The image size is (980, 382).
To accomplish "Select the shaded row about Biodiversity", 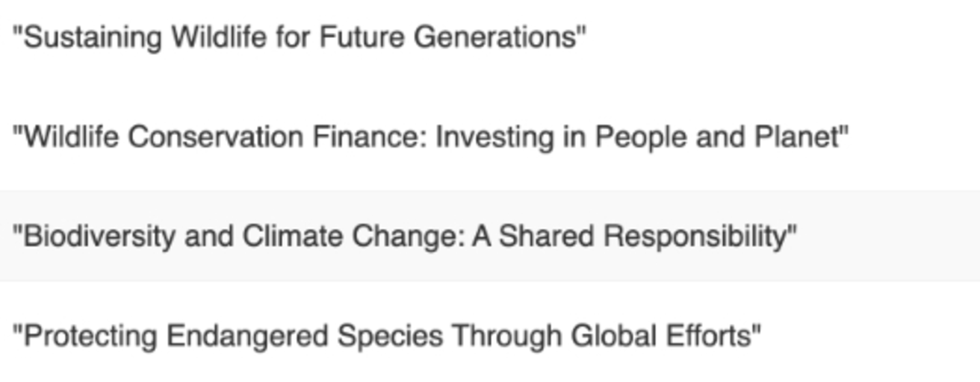I will pyautogui.click(x=490, y=236).
